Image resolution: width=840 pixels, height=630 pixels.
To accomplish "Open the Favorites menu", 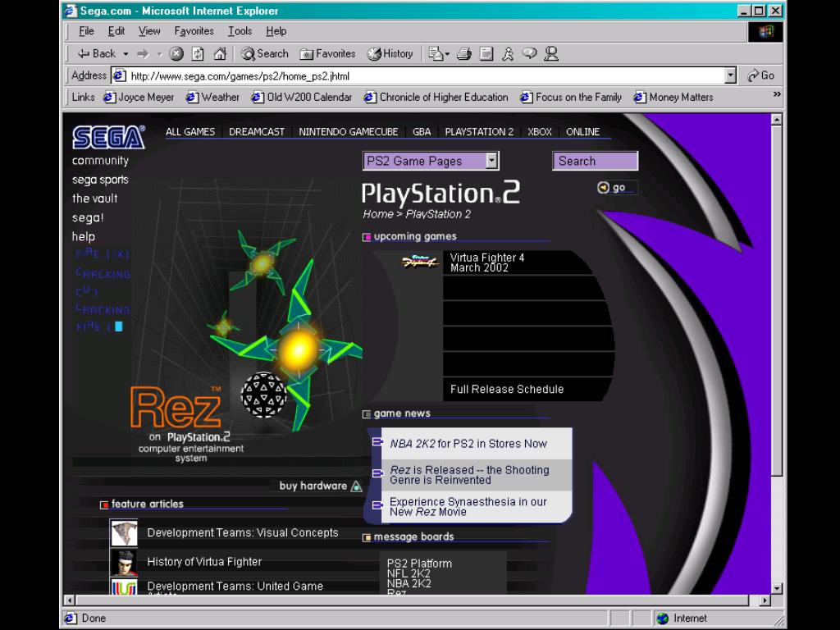I will coord(194,31).
